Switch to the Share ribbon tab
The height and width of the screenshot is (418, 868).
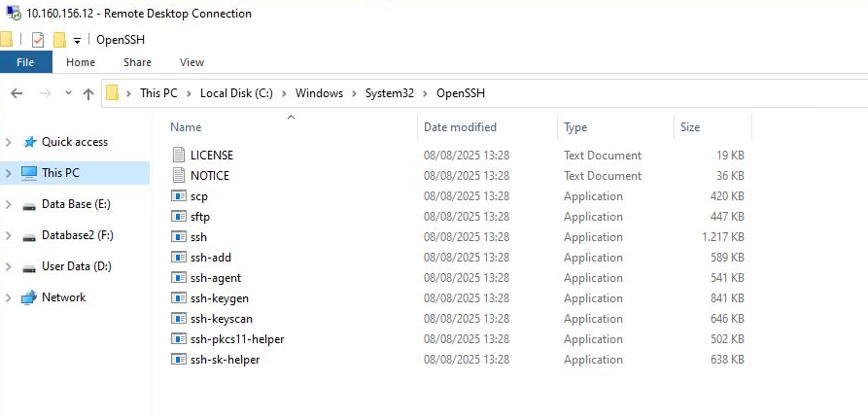[x=137, y=62]
